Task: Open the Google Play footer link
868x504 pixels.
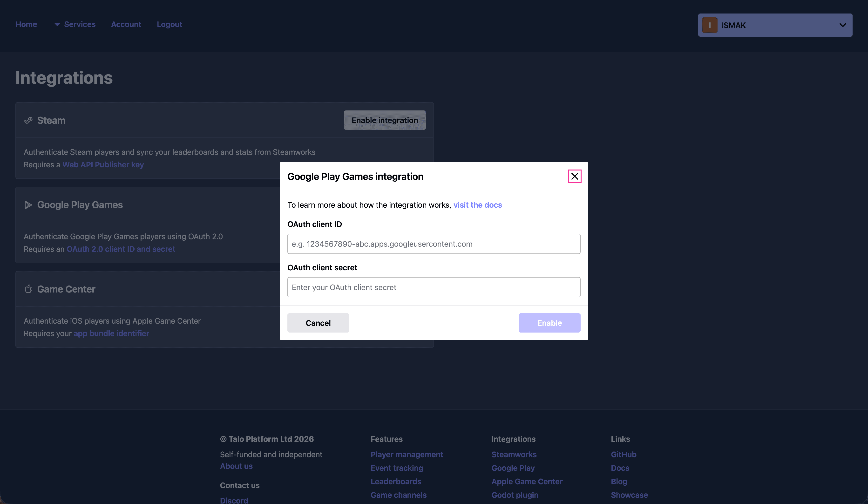Action: [513, 468]
